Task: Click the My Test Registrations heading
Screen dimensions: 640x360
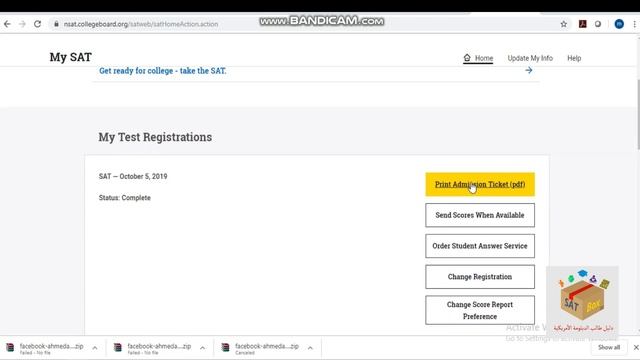Action: coord(155,137)
